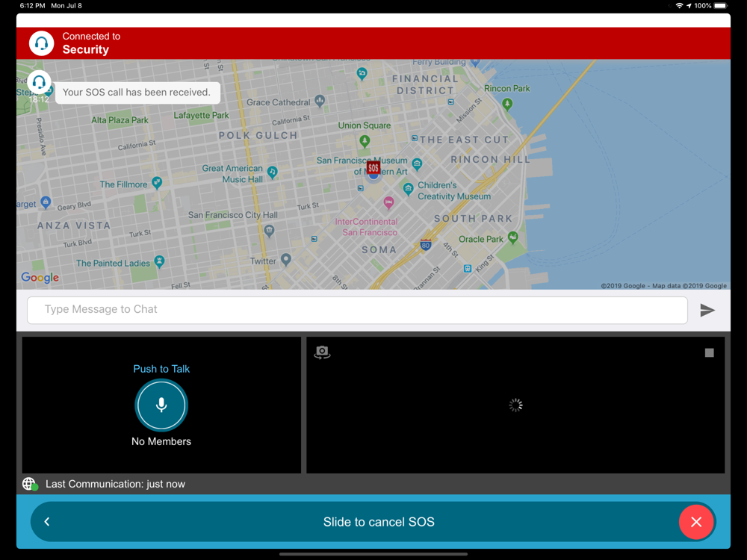
Task: Click the Lafayette Park label on map
Action: click(201, 115)
